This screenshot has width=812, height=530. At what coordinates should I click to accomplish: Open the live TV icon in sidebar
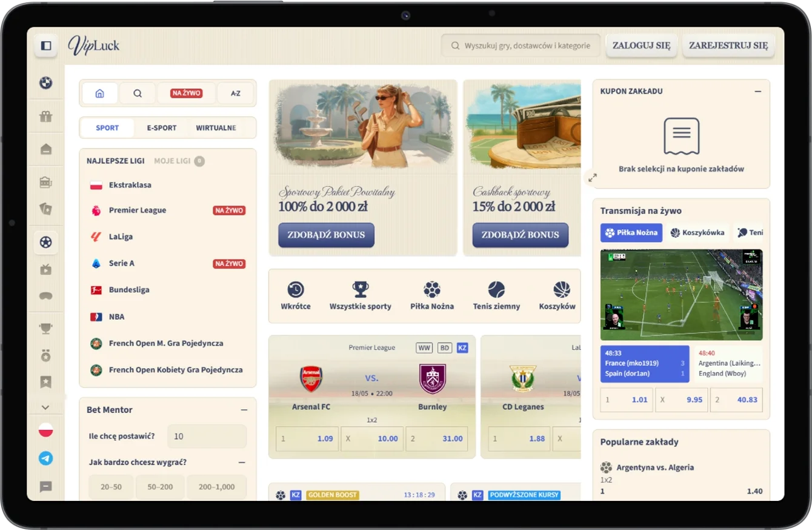pyautogui.click(x=46, y=270)
